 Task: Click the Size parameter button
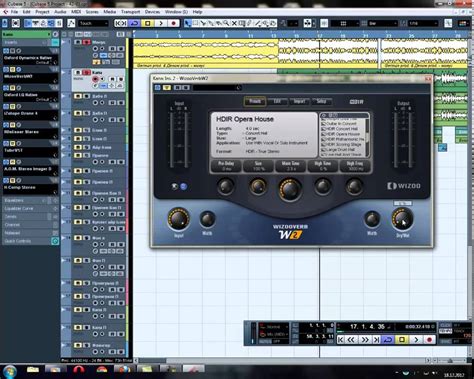point(258,166)
